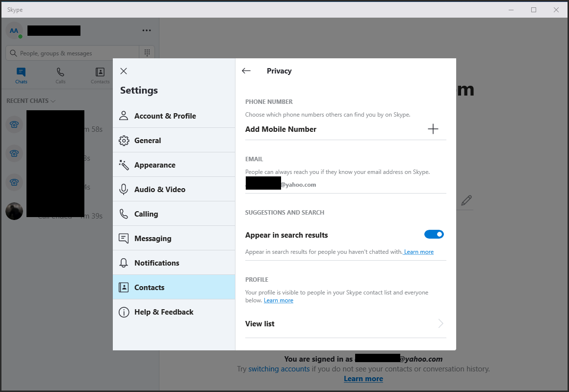
Task: Toggle Appear in search results switch
Action: [434, 234]
